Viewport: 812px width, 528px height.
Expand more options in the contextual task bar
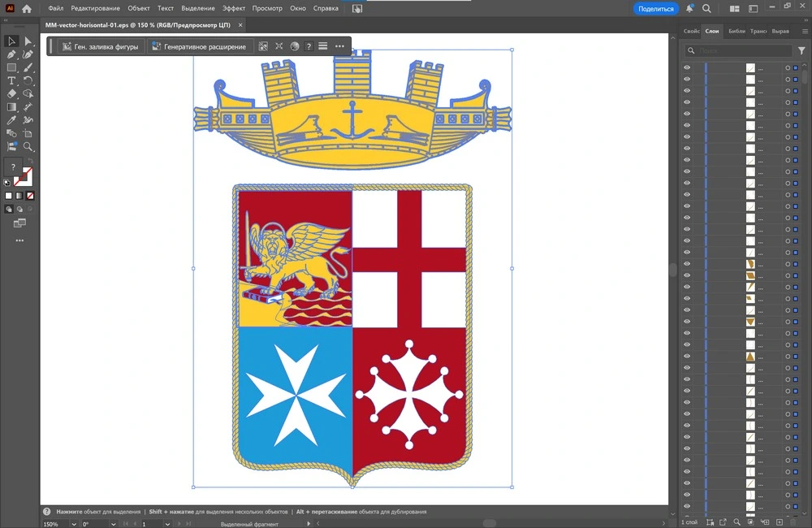(x=339, y=46)
